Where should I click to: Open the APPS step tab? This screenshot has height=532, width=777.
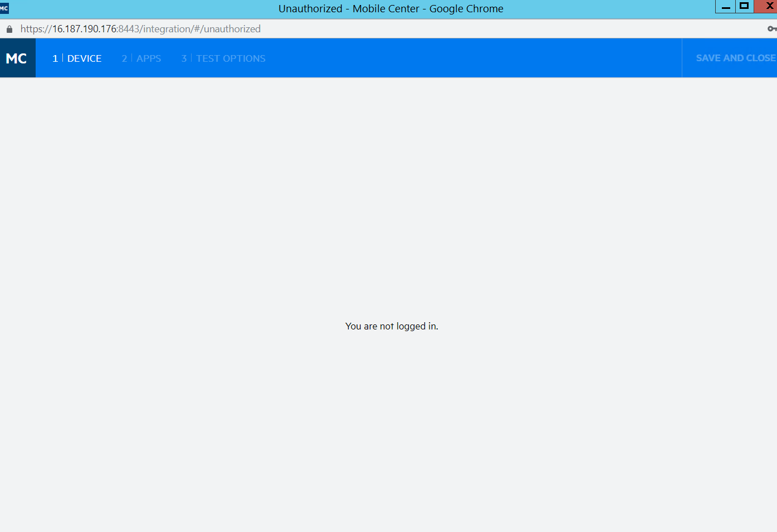click(149, 58)
